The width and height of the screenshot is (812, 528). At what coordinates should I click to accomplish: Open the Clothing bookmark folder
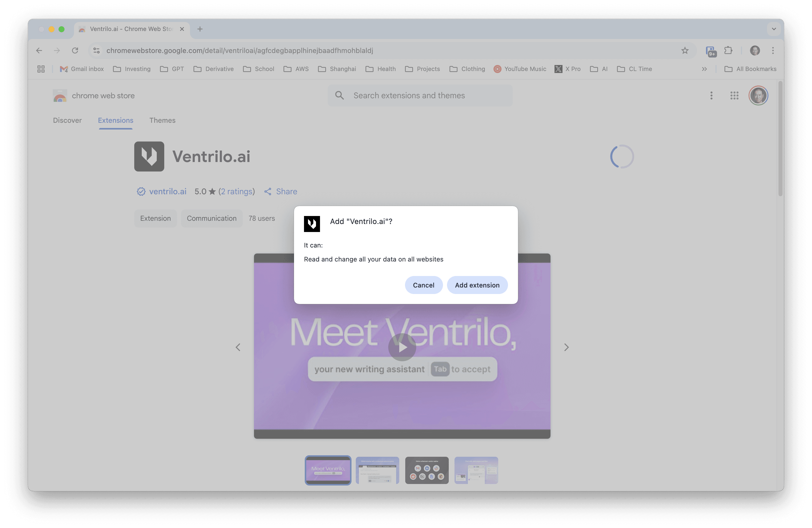(x=467, y=69)
